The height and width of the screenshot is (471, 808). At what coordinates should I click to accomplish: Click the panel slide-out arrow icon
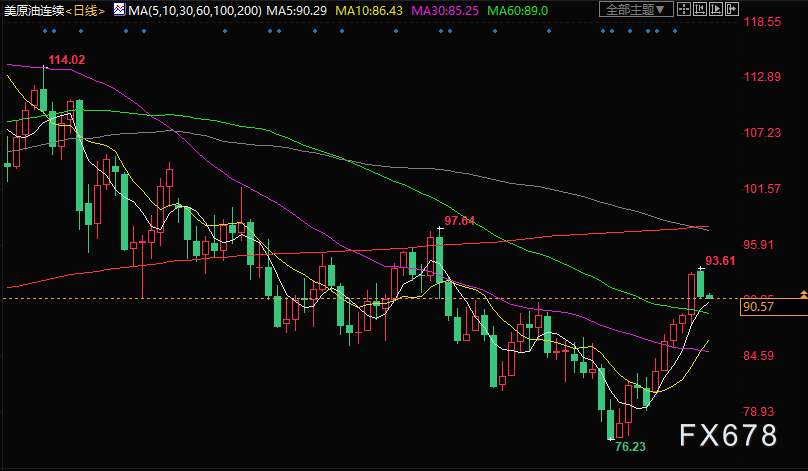(732, 9)
